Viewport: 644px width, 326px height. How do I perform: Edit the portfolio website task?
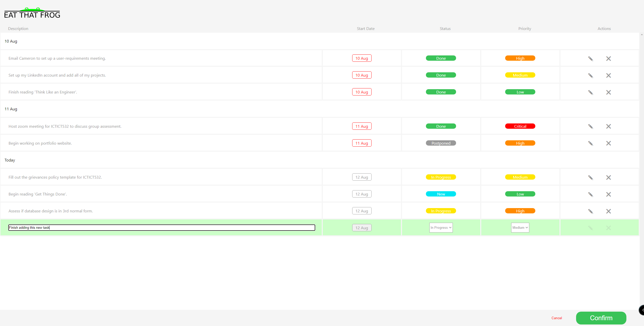tap(590, 143)
